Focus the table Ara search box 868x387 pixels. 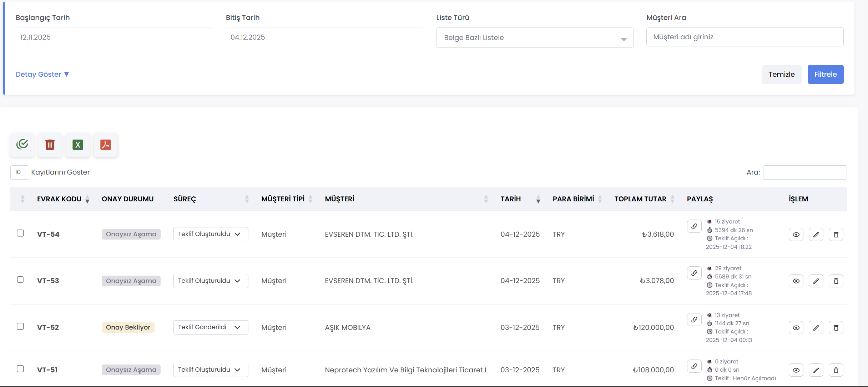point(805,172)
